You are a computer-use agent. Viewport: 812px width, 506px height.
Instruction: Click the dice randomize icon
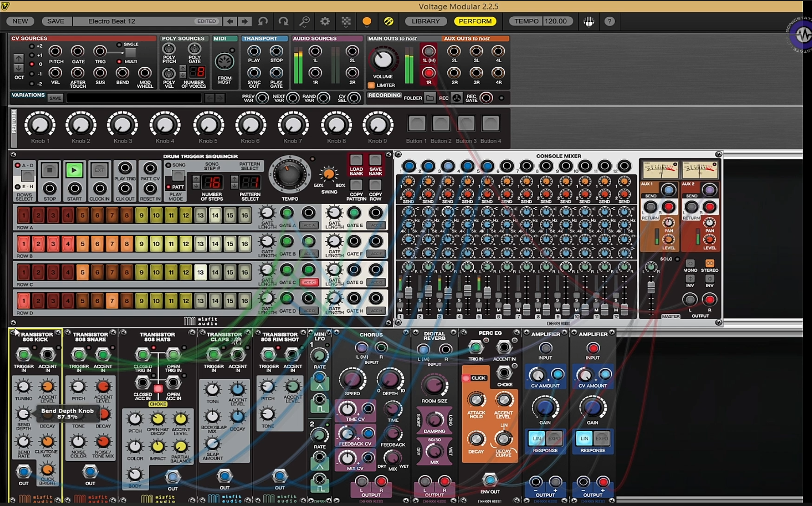pyautogui.click(x=346, y=21)
